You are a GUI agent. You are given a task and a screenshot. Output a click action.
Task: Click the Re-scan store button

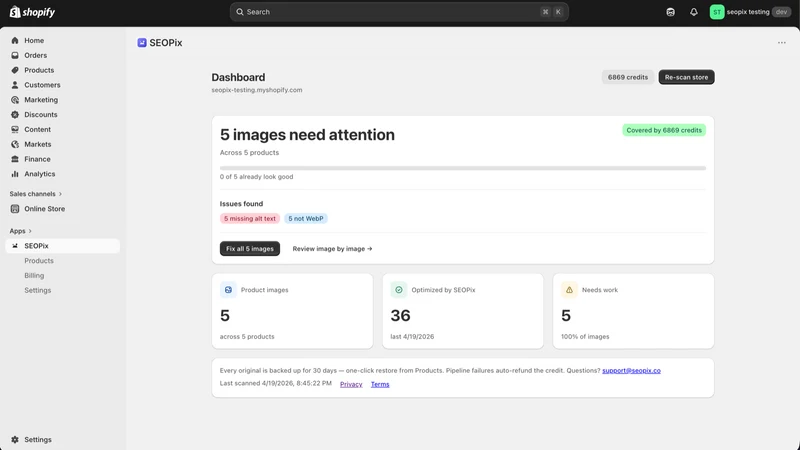(x=686, y=77)
